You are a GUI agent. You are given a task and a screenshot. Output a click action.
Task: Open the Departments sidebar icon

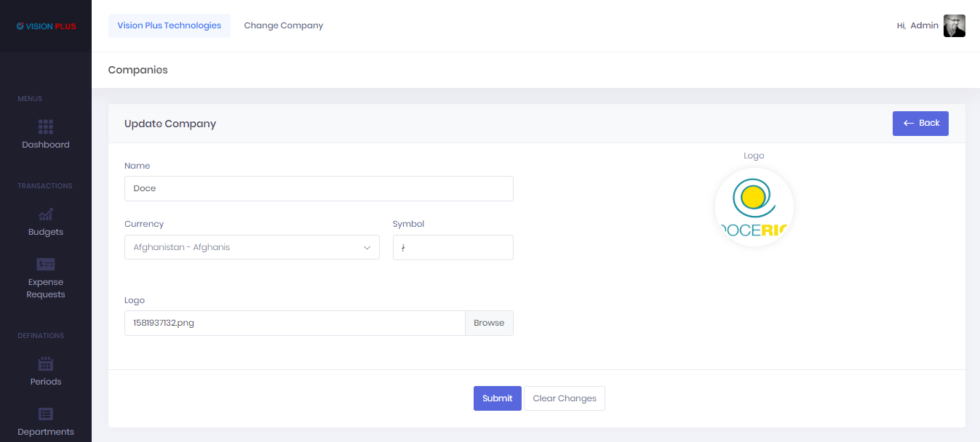click(x=46, y=414)
